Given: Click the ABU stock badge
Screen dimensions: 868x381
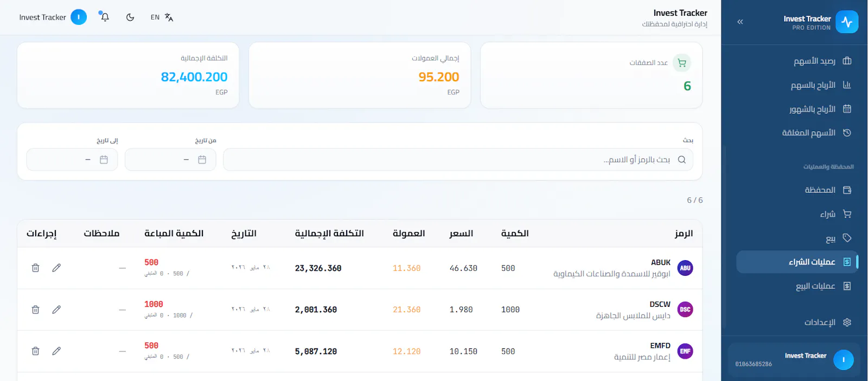Looking at the screenshot, I should coord(685,268).
